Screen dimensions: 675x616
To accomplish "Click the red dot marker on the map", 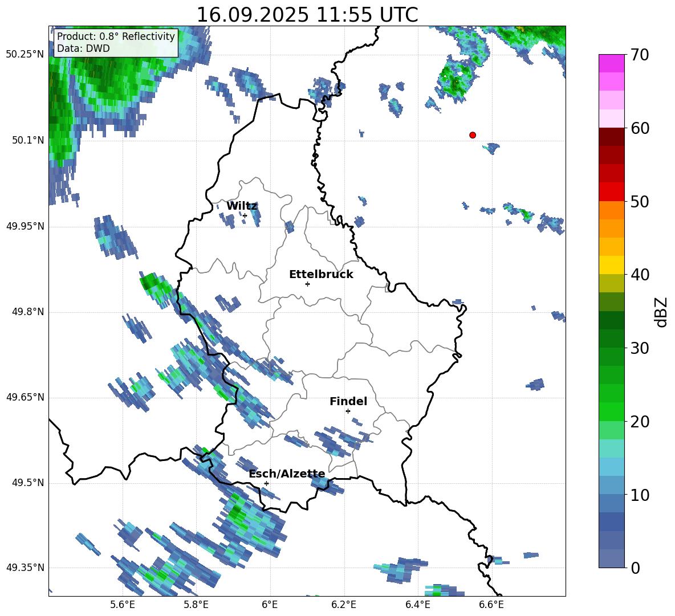I will [473, 135].
